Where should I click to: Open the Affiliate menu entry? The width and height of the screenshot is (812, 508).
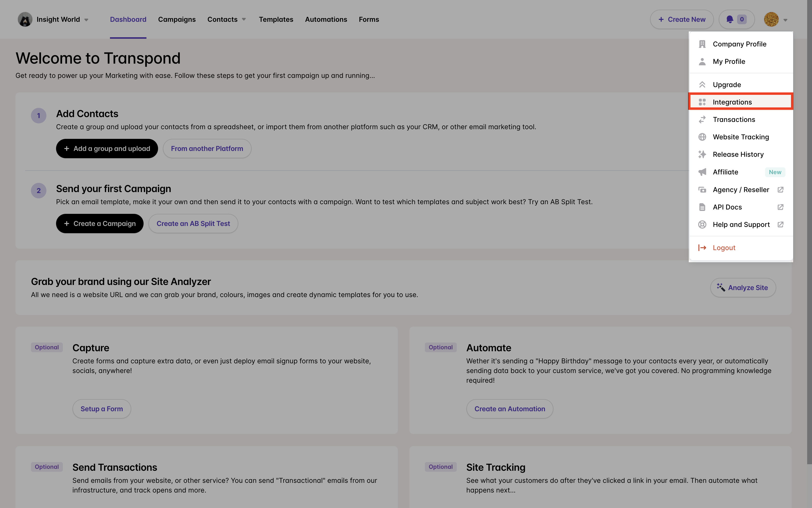pos(741,172)
